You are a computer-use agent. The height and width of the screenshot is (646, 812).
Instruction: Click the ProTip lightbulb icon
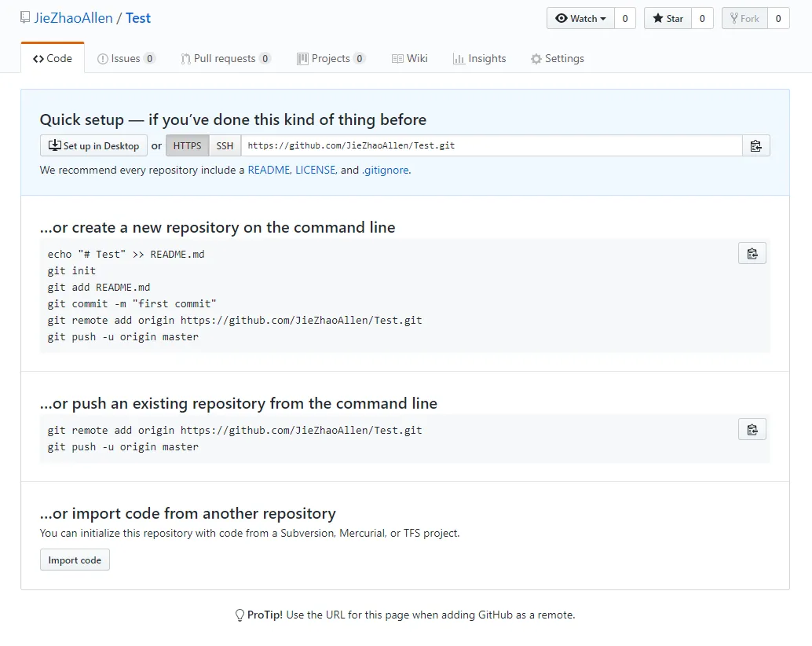coord(240,615)
